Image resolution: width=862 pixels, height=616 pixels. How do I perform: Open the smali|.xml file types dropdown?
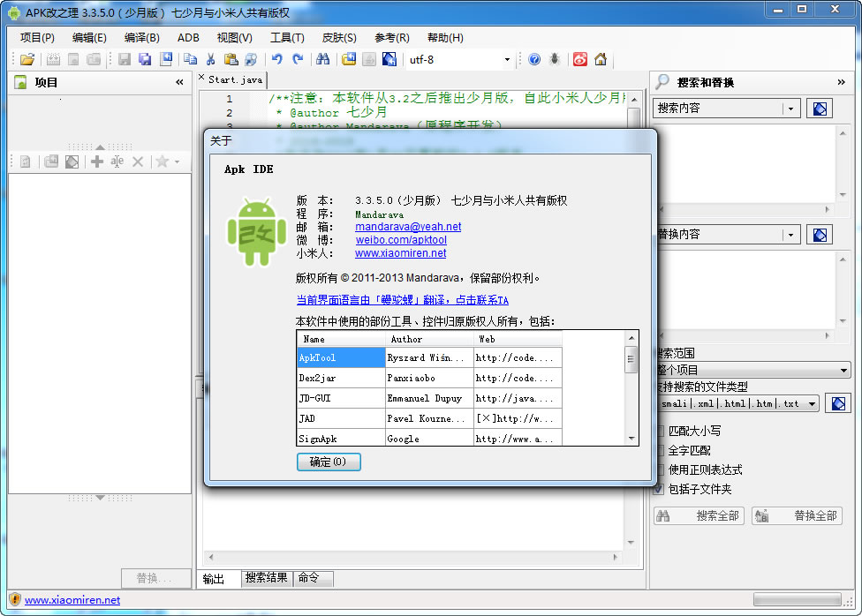pyautogui.click(x=812, y=404)
